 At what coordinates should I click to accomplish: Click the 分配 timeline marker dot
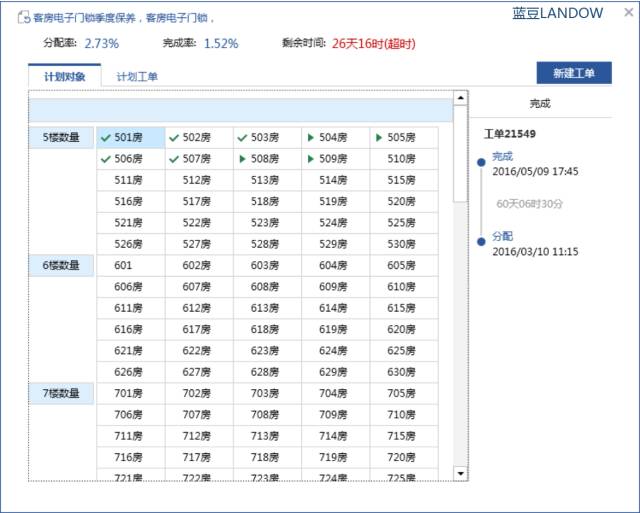pos(481,242)
